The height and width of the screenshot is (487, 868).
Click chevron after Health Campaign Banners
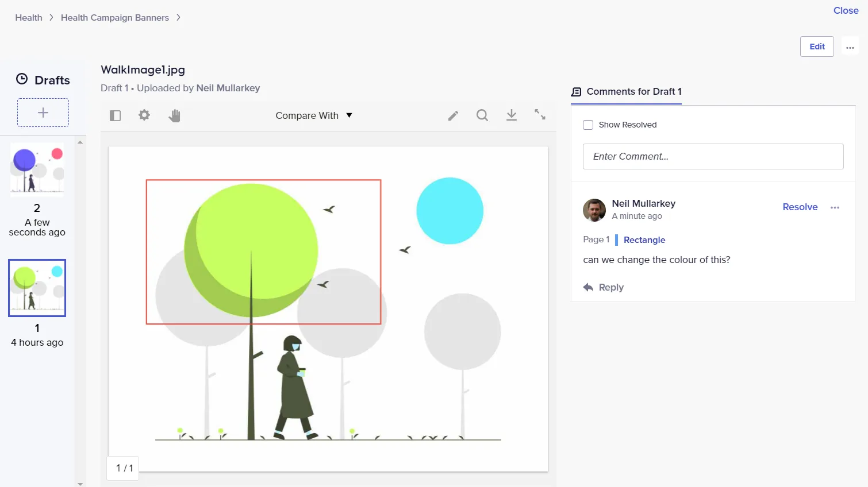point(178,17)
